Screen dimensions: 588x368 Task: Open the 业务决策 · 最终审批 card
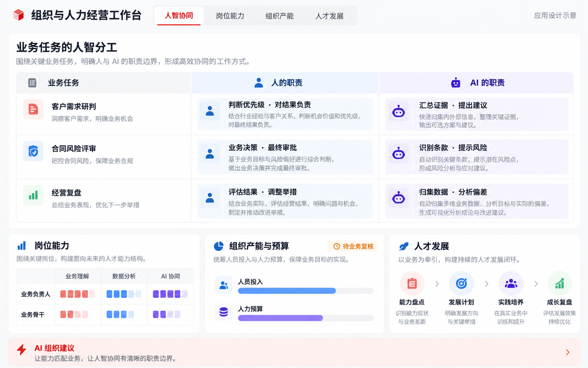click(285, 157)
